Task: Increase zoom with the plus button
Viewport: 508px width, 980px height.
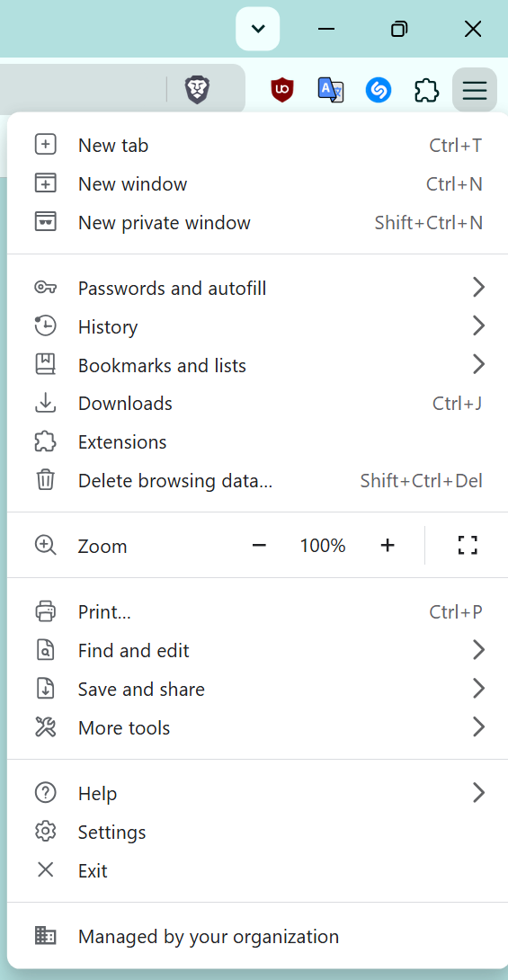Action: click(x=388, y=546)
